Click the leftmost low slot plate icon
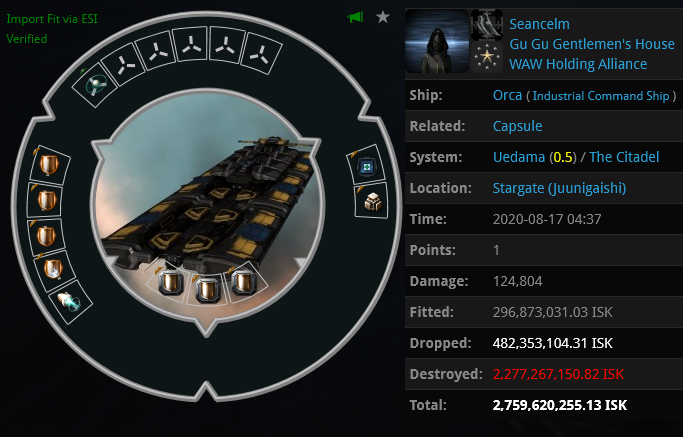The image size is (683, 437). (x=171, y=282)
